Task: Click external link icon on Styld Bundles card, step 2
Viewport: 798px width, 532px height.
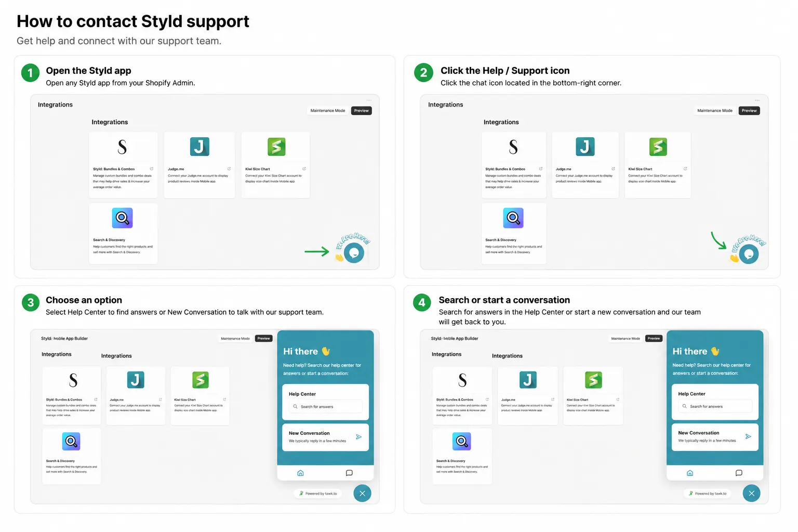Action: [541, 169]
